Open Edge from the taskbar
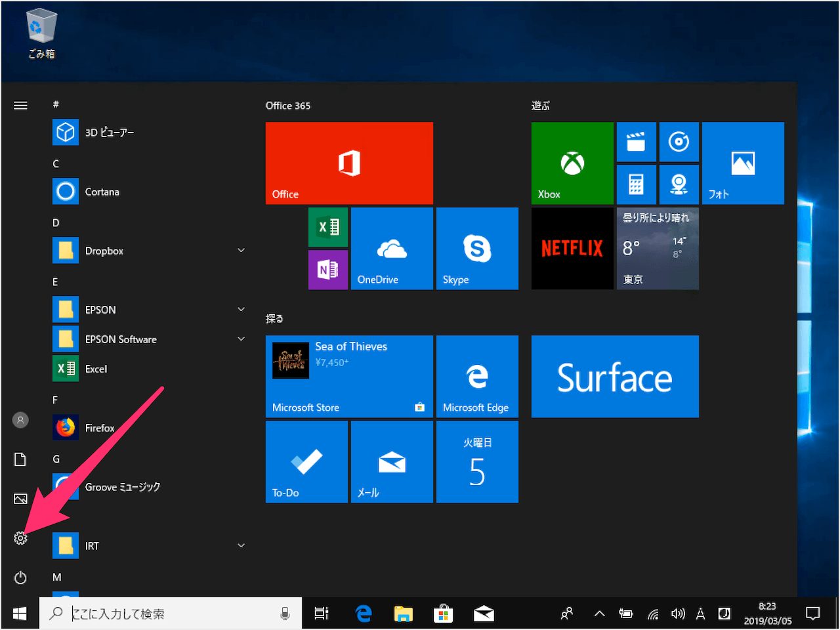840x630 pixels. tap(363, 614)
